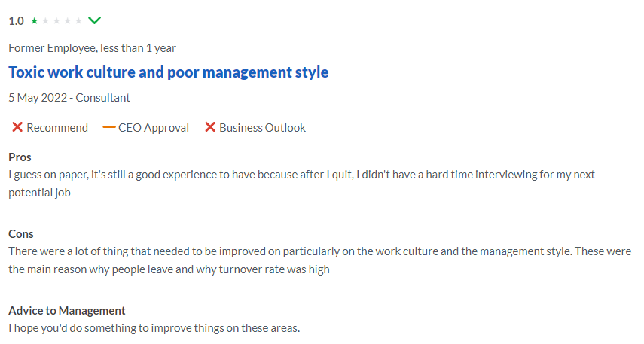Viewport: 644px width, 344px height.
Task: Click the second grey rating star
Action: [x=45, y=21]
